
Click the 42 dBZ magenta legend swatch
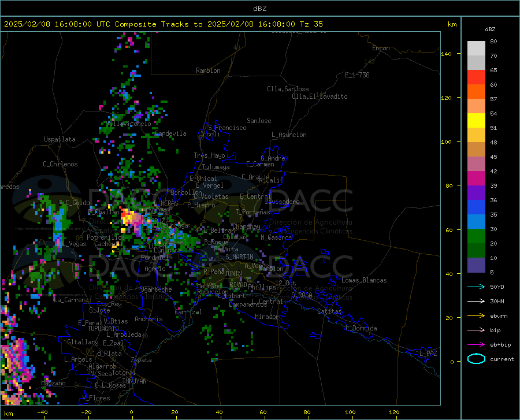(x=476, y=179)
